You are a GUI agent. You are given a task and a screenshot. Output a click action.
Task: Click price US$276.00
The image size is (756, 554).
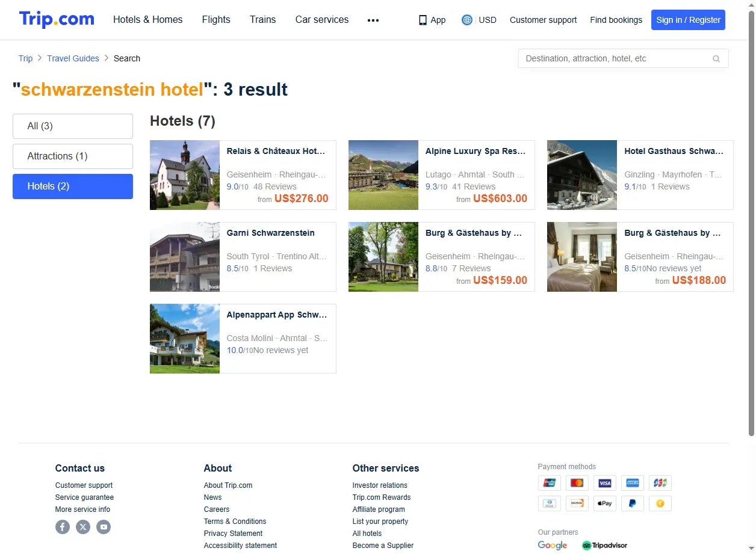[301, 199]
